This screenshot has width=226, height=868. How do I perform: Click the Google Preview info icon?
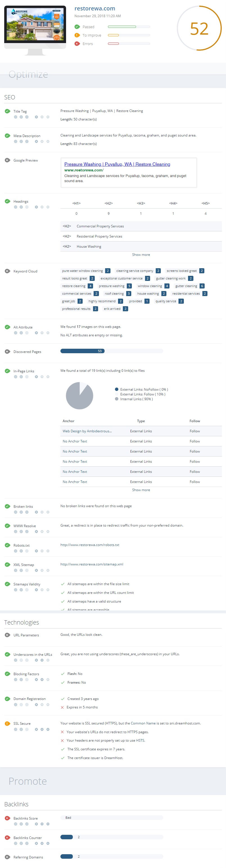pos(7,160)
